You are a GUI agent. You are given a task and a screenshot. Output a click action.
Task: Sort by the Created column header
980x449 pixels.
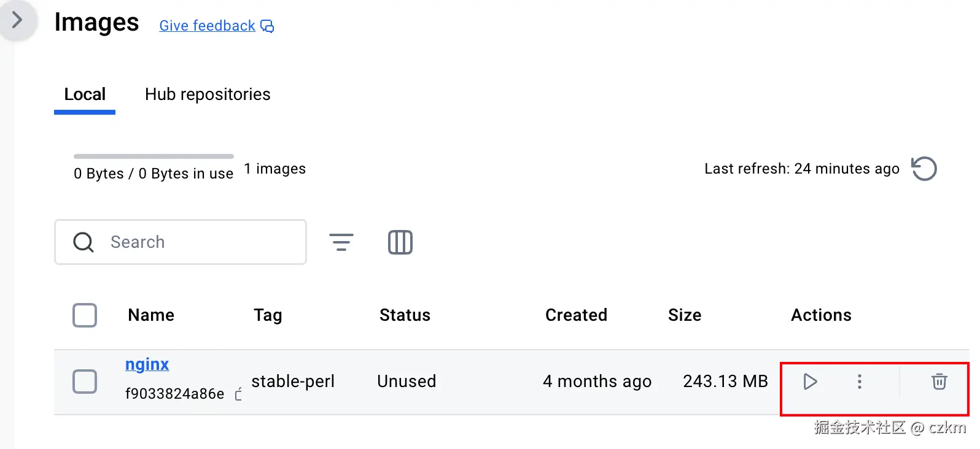click(x=576, y=315)
